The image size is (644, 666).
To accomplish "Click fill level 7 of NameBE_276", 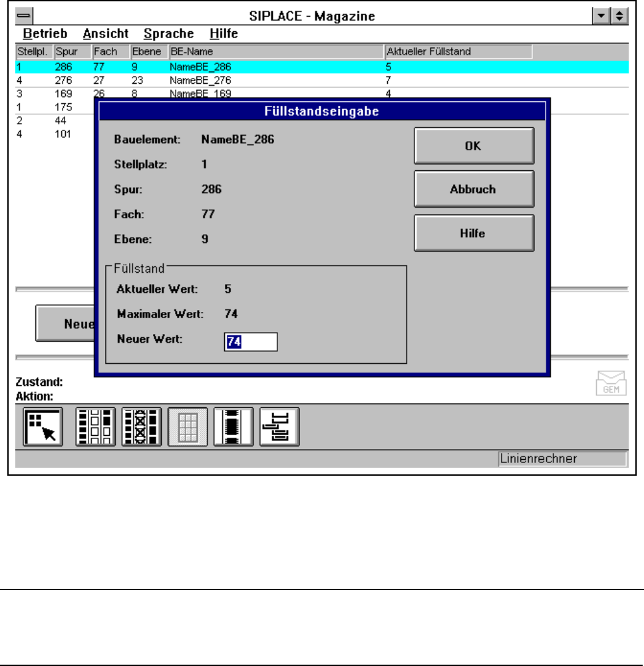I will click(388, 81).
